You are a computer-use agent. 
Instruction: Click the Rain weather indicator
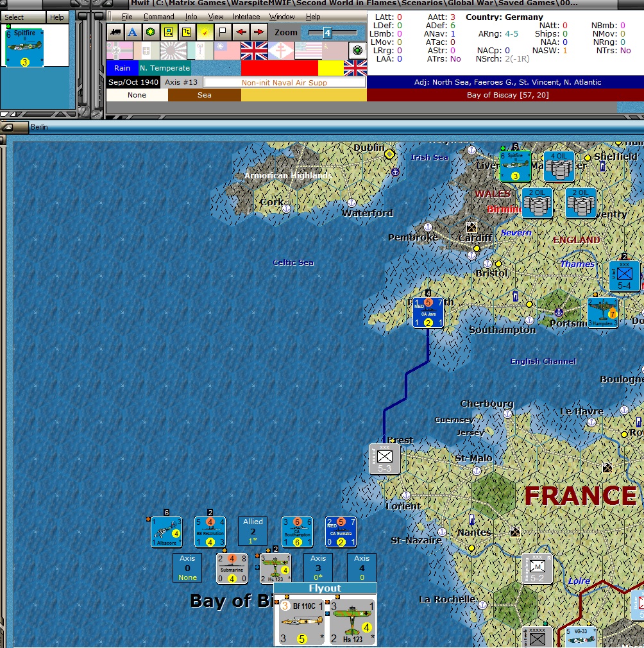123,68
